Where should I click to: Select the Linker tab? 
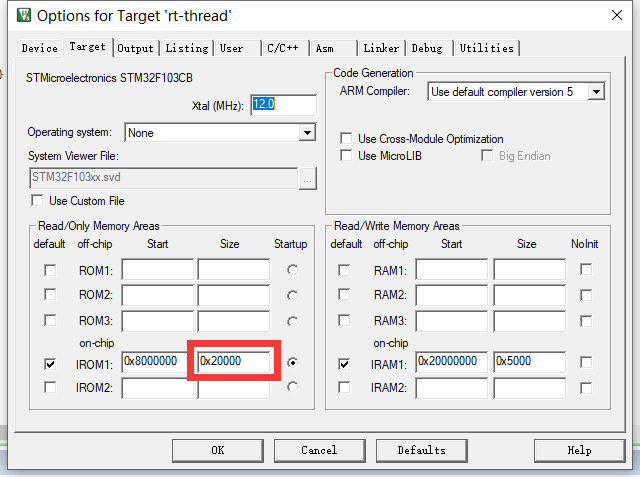381,48
